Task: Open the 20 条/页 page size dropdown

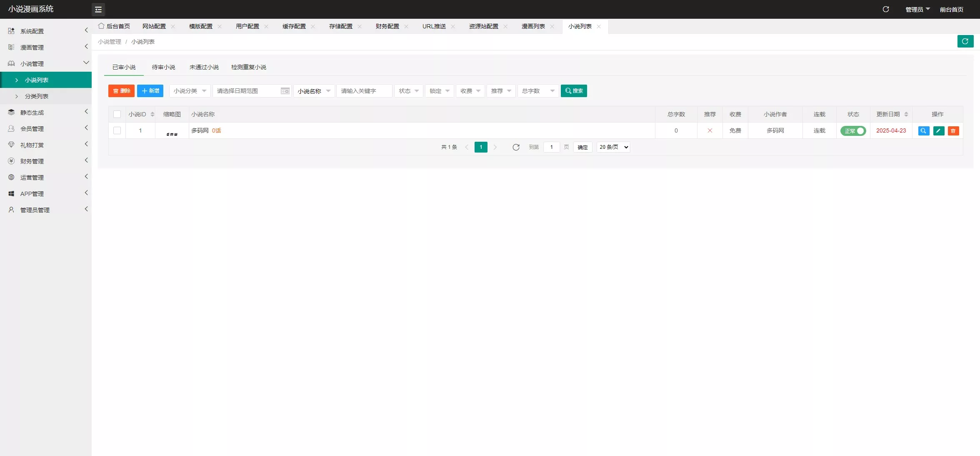Action: 613,147
